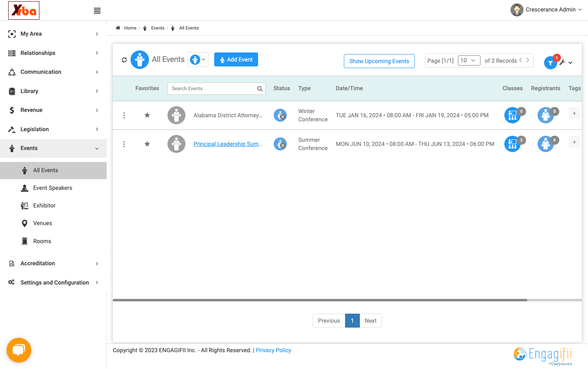Click the search magnifier in Search Events
588x369 pixels.
tap(260, 89)
